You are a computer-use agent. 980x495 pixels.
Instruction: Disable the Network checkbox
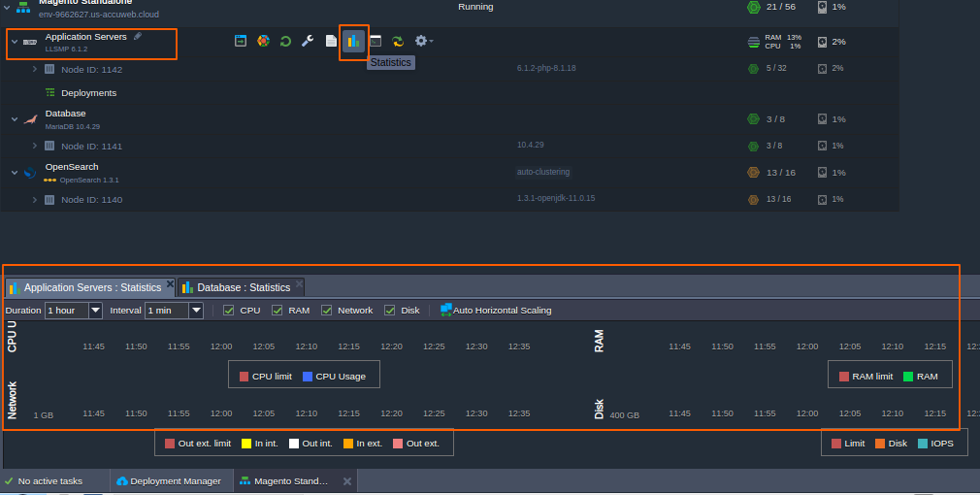pos(327,311)
